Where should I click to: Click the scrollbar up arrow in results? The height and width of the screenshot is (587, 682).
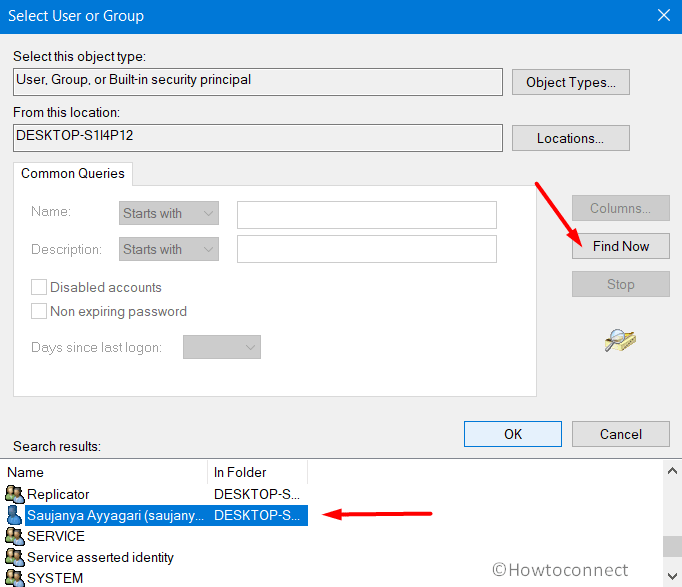(672, 470)
